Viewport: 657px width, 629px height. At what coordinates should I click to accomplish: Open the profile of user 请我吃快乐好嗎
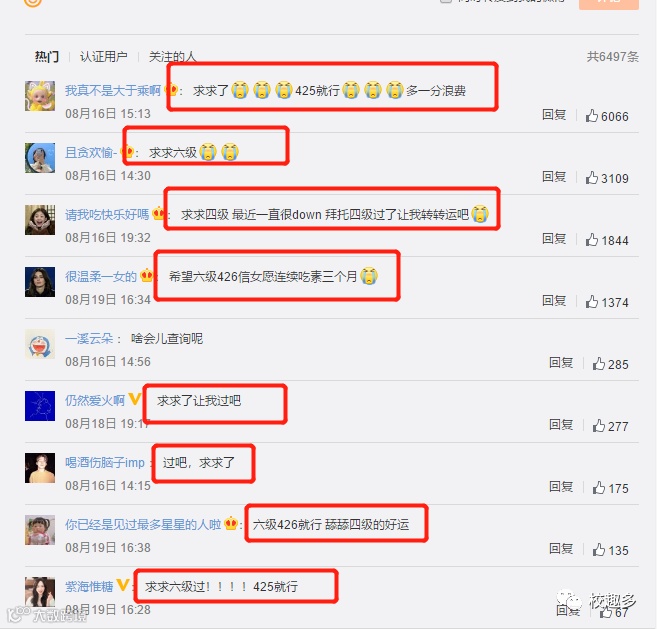107,215
